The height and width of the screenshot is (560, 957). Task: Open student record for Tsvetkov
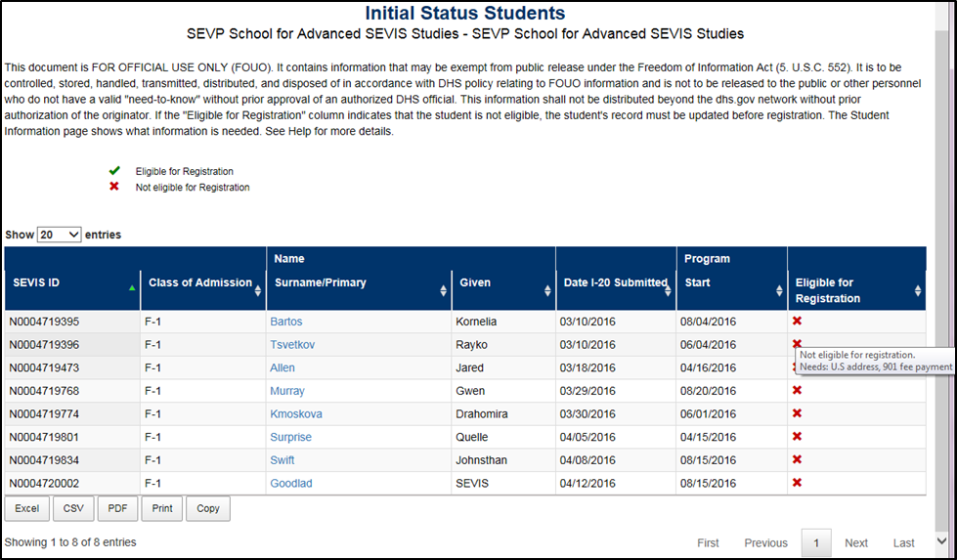point(292,345)
